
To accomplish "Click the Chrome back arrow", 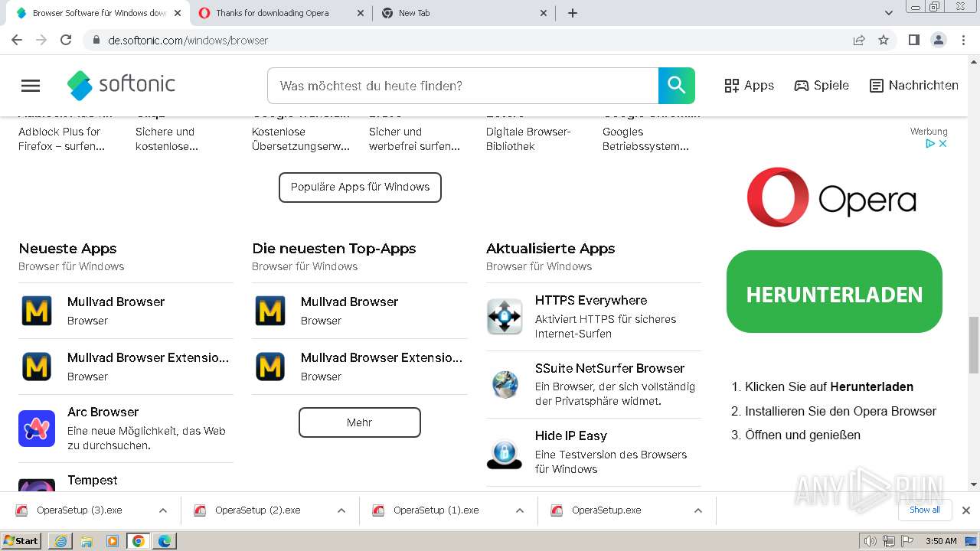I will 17,40.
